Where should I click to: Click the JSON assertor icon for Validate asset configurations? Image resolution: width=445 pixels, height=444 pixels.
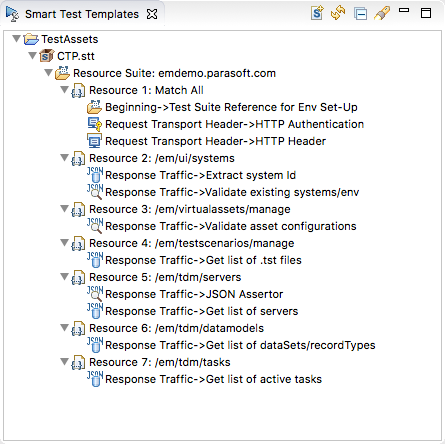95,226
